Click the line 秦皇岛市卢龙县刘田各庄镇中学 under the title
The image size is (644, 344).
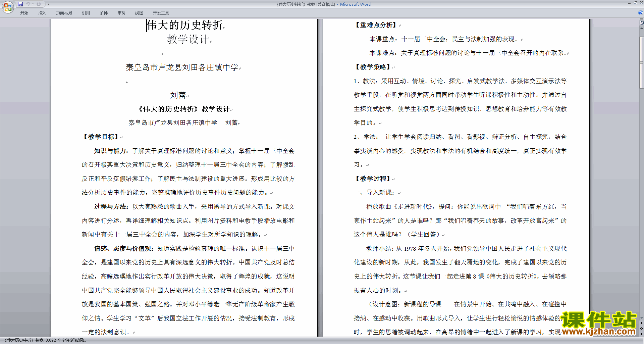coord(182,67)
